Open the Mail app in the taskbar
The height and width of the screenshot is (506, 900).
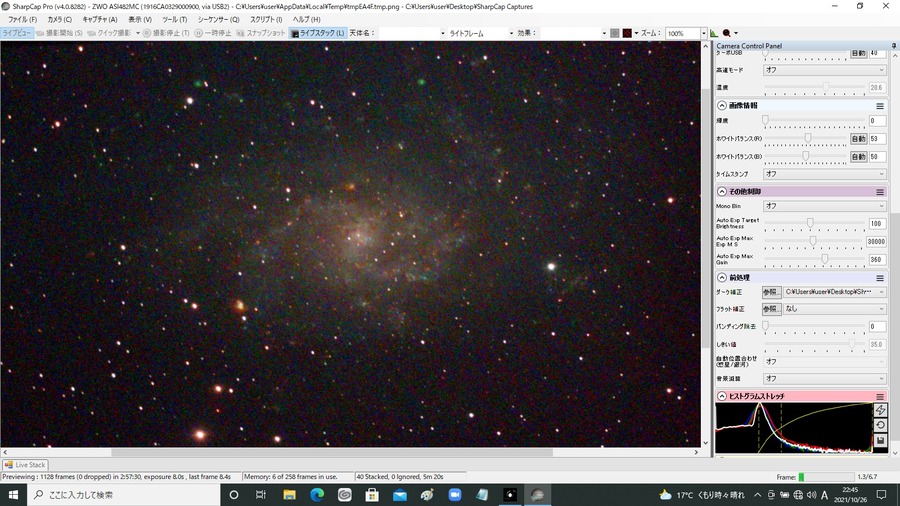[399, 495]
